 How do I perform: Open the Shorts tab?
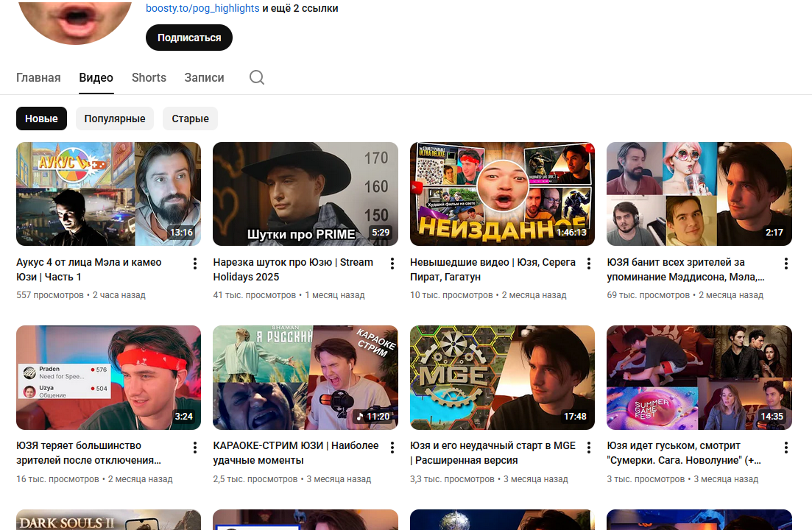[149, 77]
